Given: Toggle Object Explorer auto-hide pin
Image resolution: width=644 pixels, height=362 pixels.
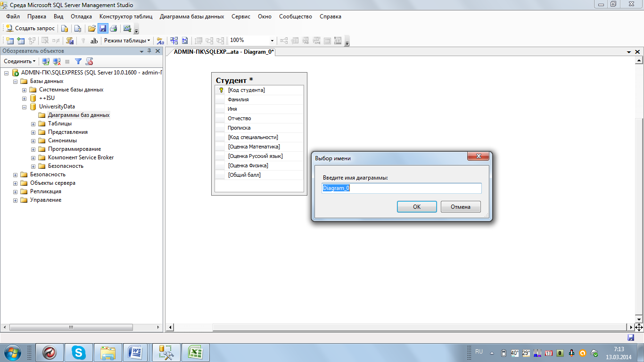Looking at the screenshot, I should coord(149,51).
